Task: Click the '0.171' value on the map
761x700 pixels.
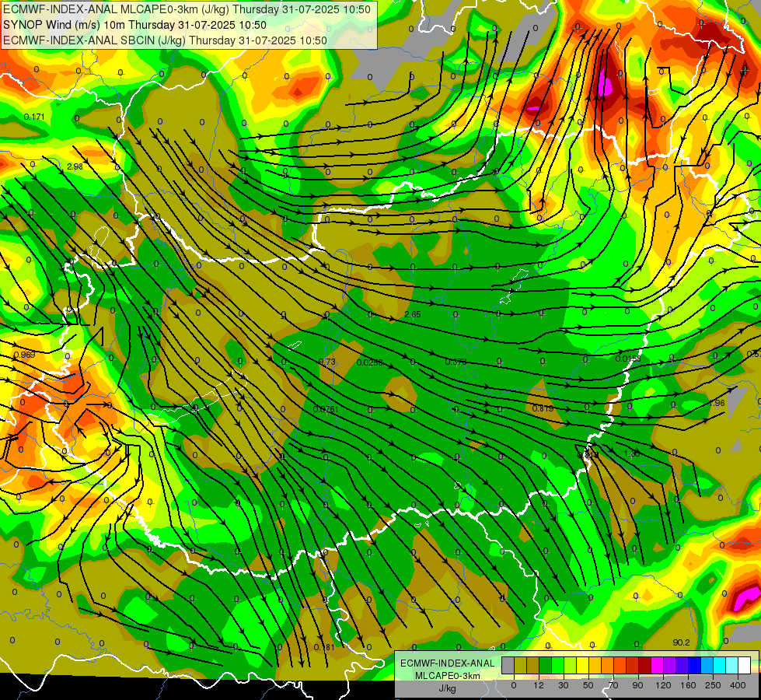Action: pyautogui.click(x=34, y=117)
